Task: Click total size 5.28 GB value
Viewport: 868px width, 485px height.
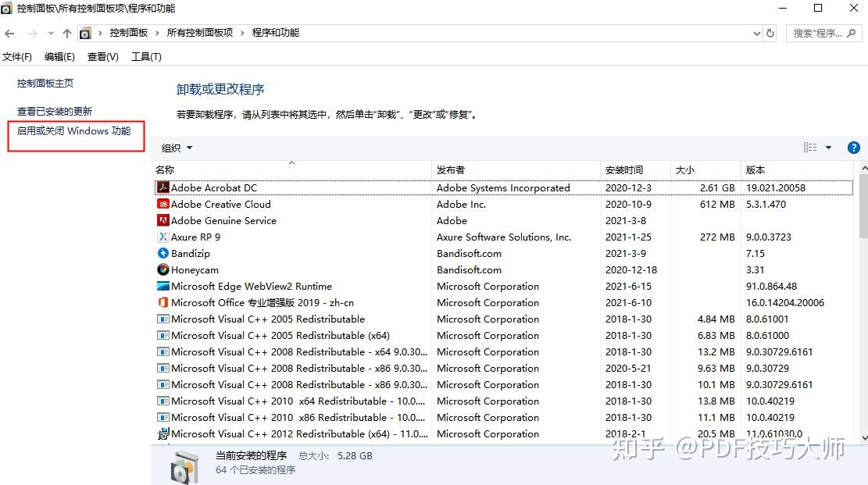Action: pos(355,455)
